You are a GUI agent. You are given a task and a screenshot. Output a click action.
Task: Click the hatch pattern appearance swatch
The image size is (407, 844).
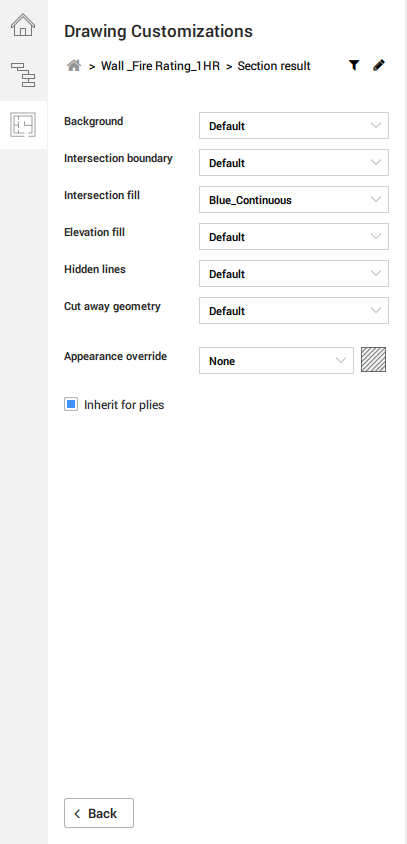pyautogui.click(x=374, y=360)
